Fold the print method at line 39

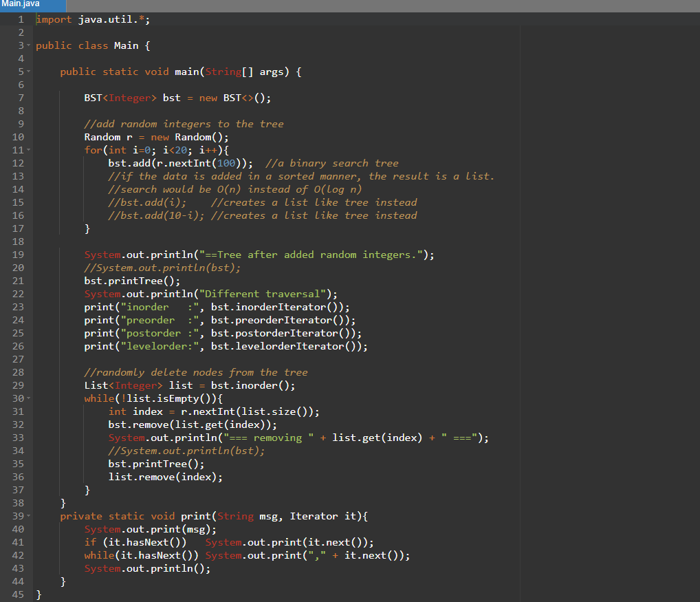[28, 516]
